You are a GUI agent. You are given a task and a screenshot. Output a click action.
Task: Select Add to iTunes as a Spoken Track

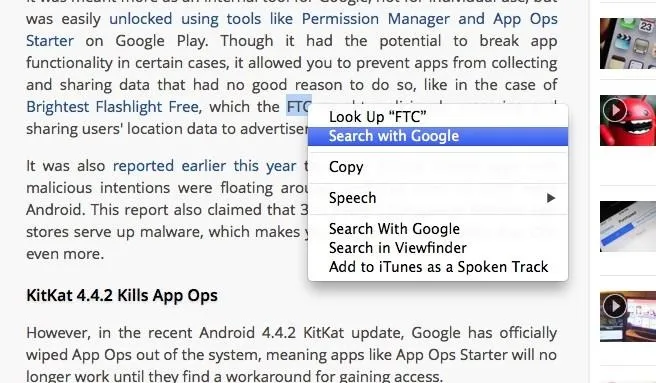(438, 267)
